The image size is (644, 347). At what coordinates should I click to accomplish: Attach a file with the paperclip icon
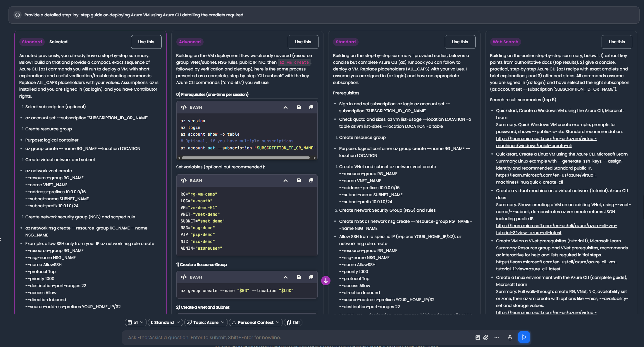point(486,337)
